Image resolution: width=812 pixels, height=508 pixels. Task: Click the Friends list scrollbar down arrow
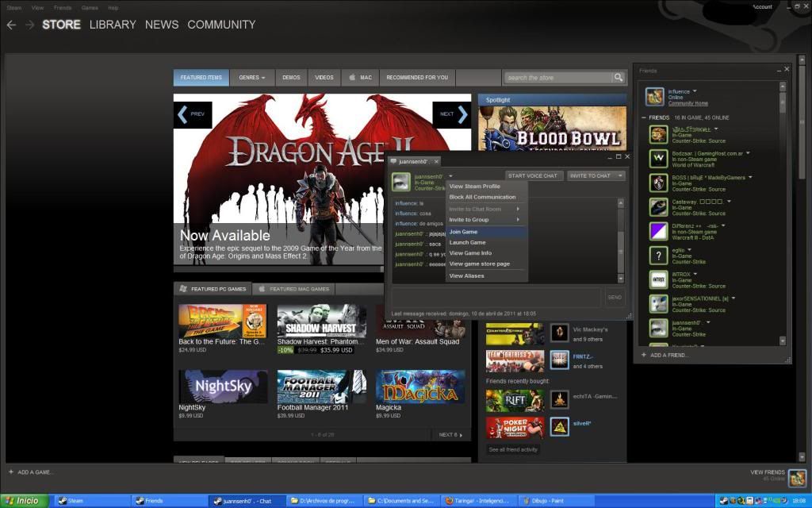(783, 341)
